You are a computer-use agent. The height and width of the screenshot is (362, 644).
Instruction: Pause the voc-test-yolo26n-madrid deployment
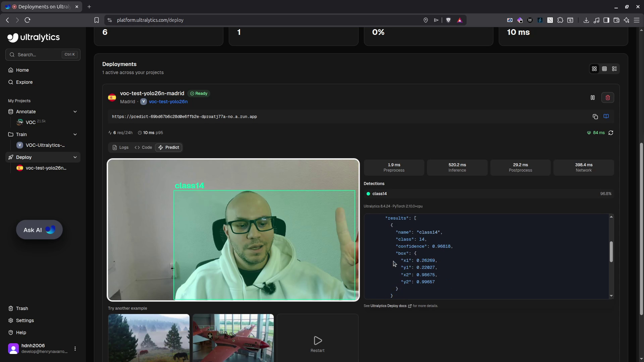[593, 98]
